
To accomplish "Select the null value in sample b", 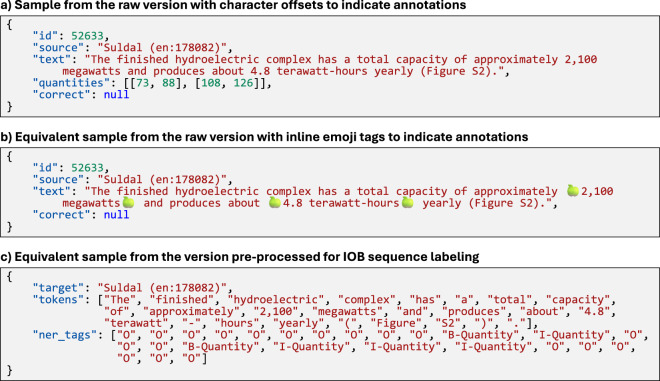I will coord(117,215).
